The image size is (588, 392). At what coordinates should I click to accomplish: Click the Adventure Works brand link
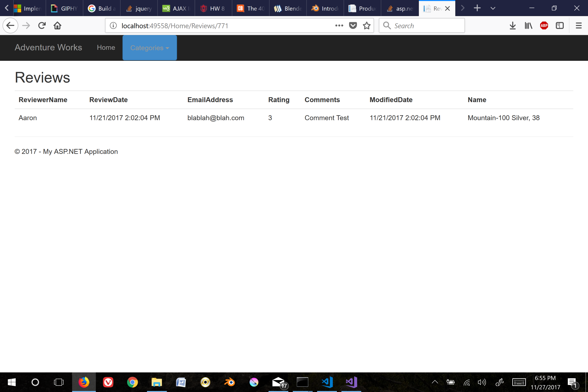coord(48,47)
